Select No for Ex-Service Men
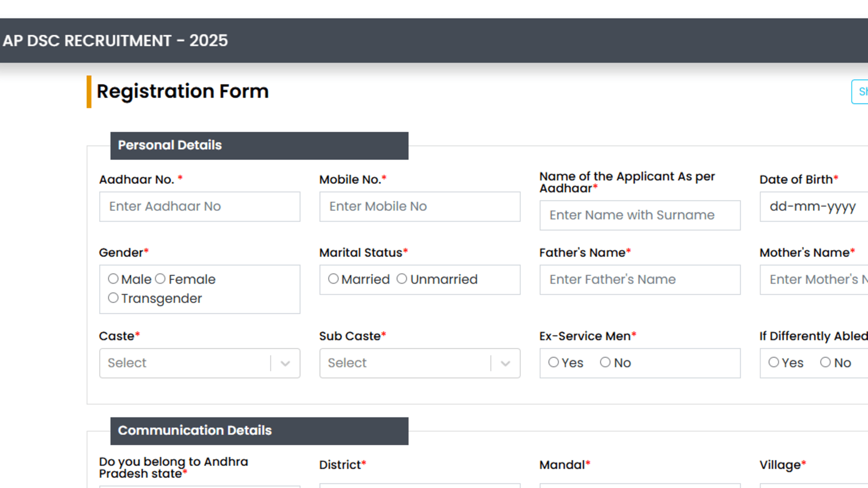The width and height of the screenshot is (868, 488). pyautogui.click(x=605, y=362)
